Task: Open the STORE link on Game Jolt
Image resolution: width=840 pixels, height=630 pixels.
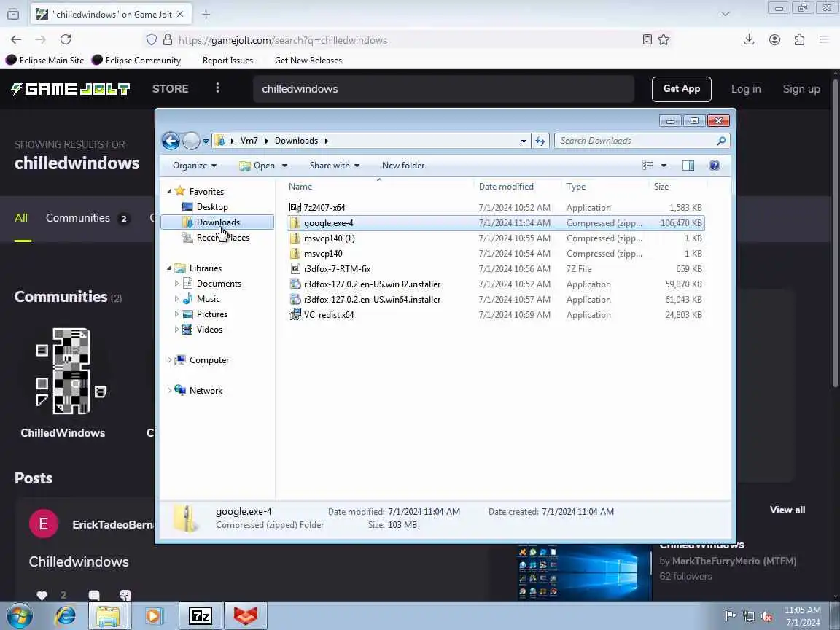Action: [171, 89]
